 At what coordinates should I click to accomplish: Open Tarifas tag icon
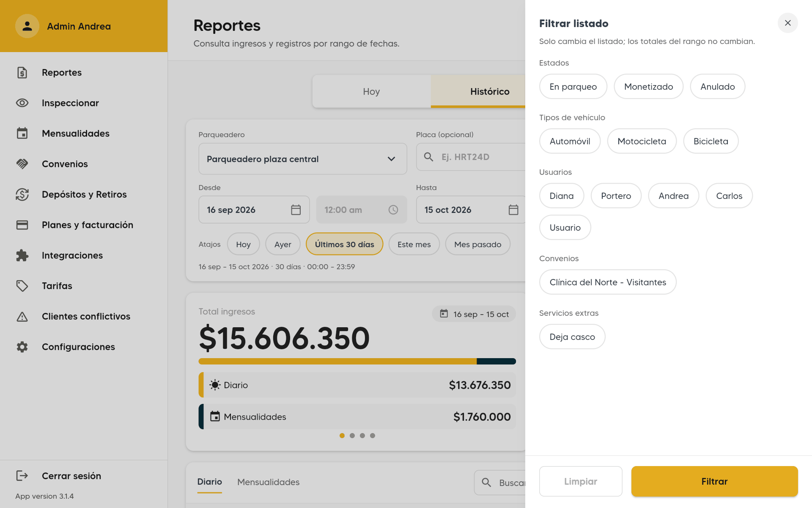pyautogui.click(x=22, y=286)
